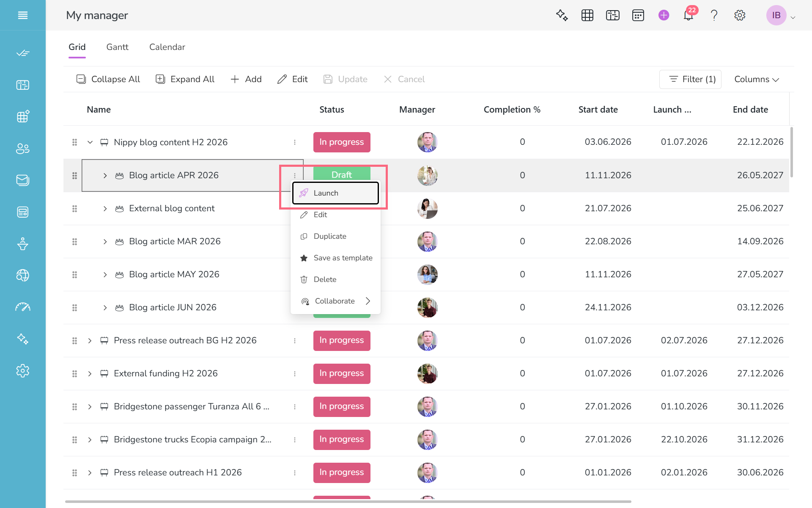Viewport: 812px width, 508px height.
Task: Open the mail icon in sidebar
Action: click(23, 180)
